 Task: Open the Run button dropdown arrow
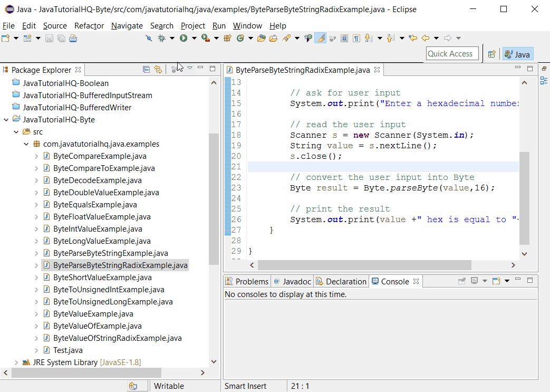pos(193,37)
